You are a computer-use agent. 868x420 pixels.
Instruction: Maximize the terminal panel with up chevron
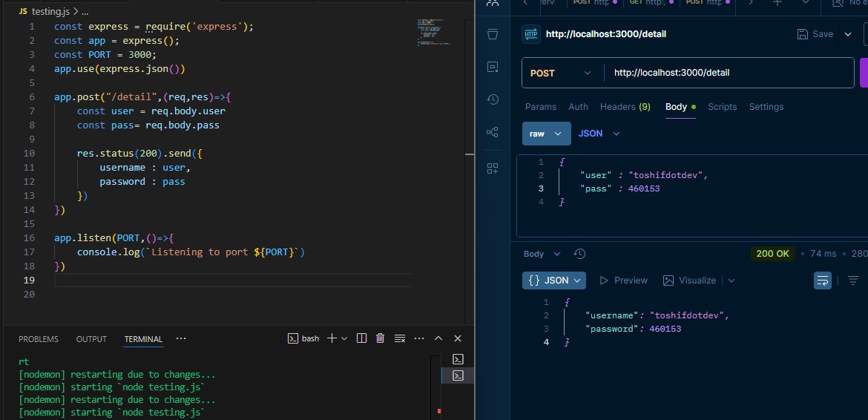click(438, 338)
